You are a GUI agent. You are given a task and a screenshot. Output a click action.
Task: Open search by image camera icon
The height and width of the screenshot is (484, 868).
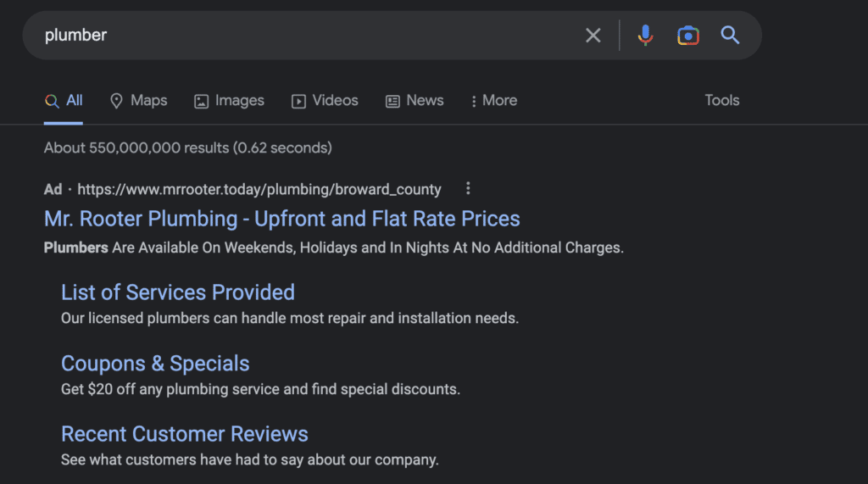pos(688,36)
